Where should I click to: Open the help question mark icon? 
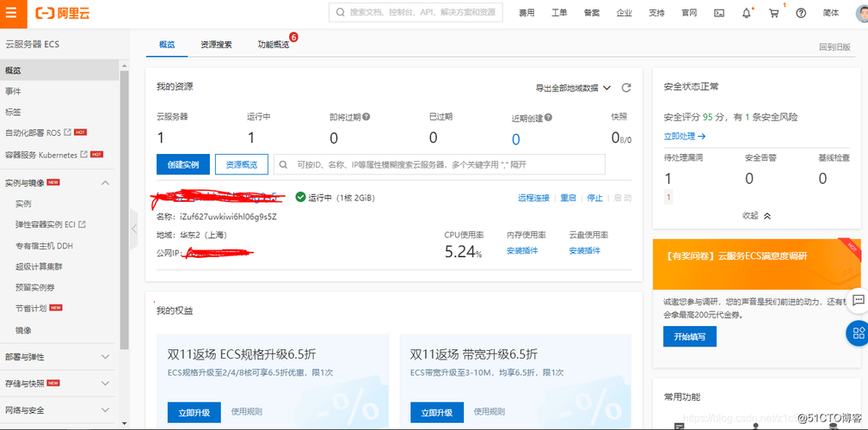[x=801, y=13]
